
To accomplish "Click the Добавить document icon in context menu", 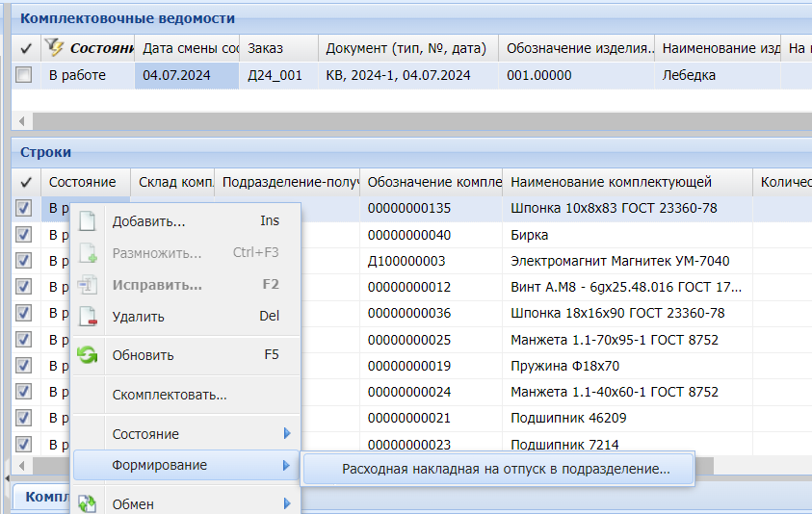I will [x=88, y=221].
